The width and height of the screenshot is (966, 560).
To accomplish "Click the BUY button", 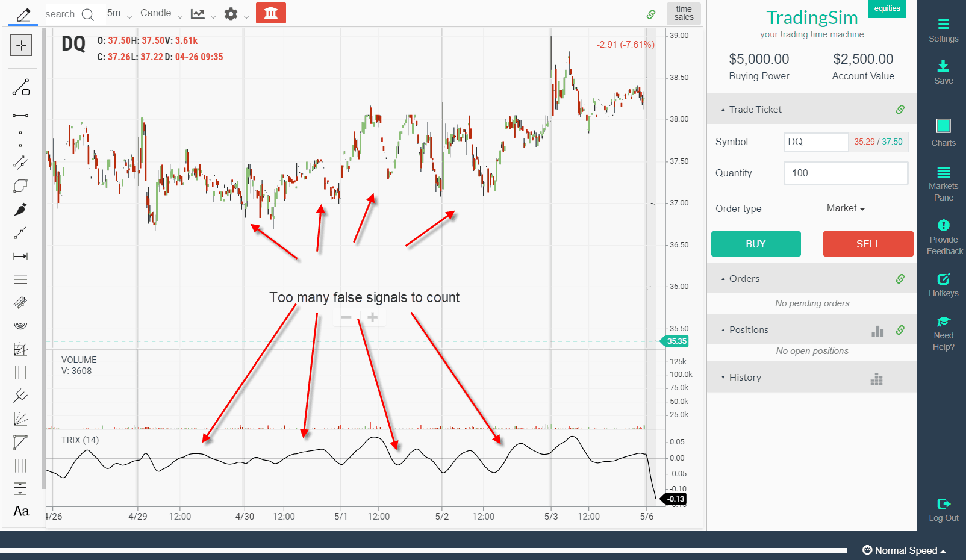I will click(756, 244).
